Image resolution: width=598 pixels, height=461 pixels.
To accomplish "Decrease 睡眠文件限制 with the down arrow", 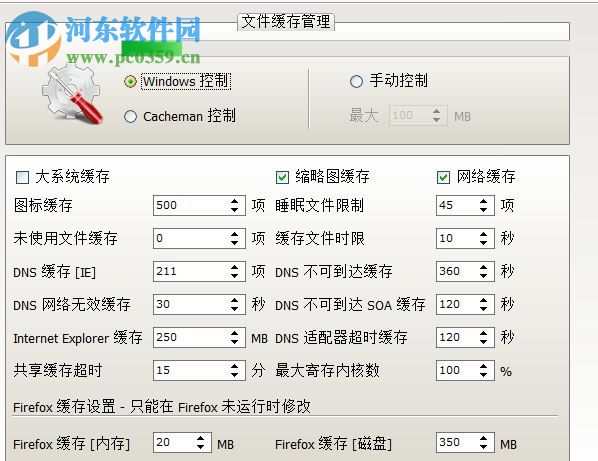I will [483, 210].
